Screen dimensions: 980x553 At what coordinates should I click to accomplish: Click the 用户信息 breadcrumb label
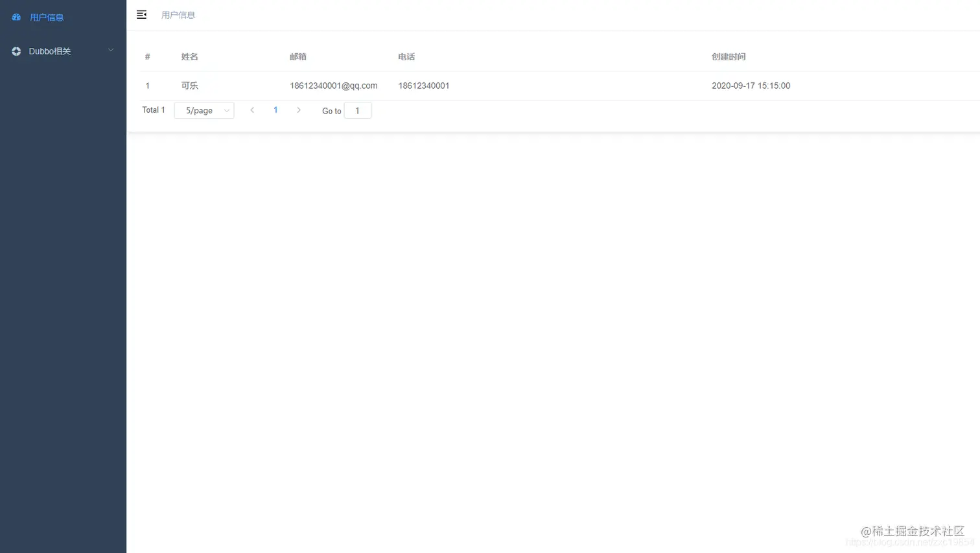pos(178,15)
